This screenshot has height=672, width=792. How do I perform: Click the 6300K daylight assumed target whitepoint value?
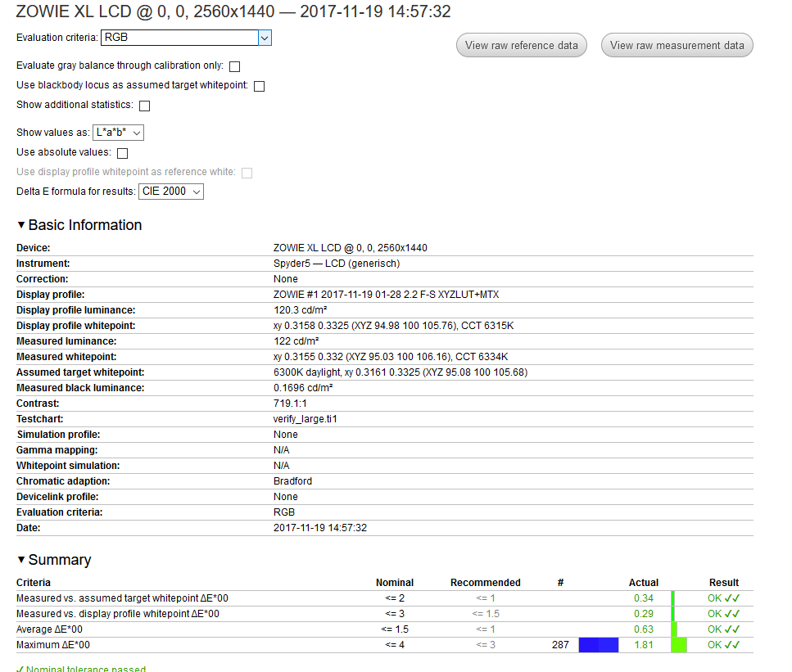point(400,372)
